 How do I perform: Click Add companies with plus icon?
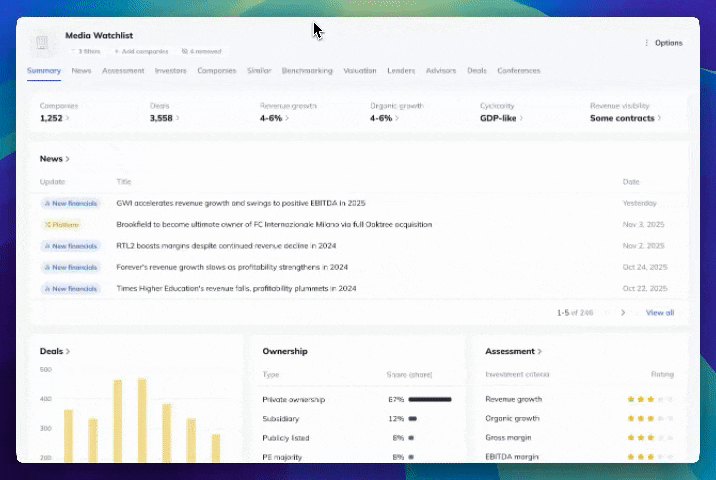click(143, 51)
